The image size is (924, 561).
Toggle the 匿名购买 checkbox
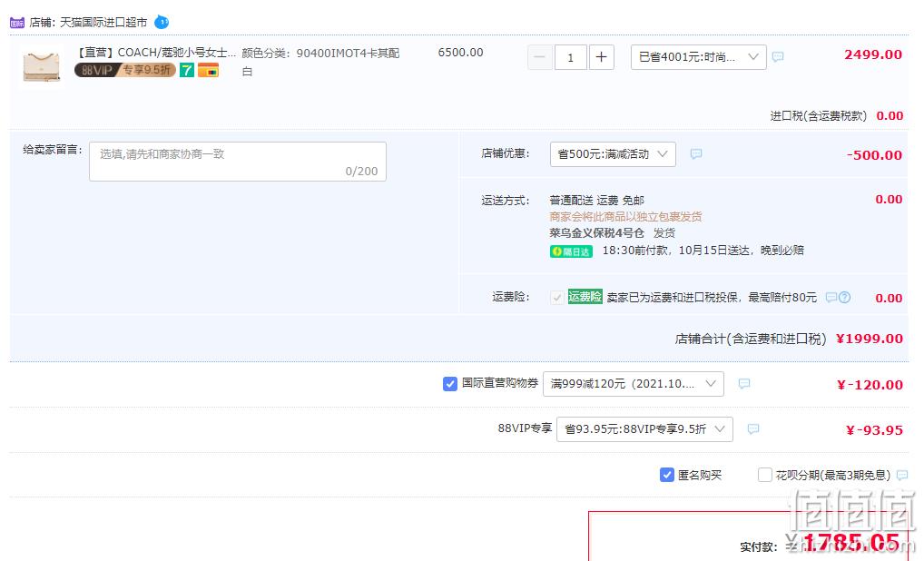click(666, 475)
